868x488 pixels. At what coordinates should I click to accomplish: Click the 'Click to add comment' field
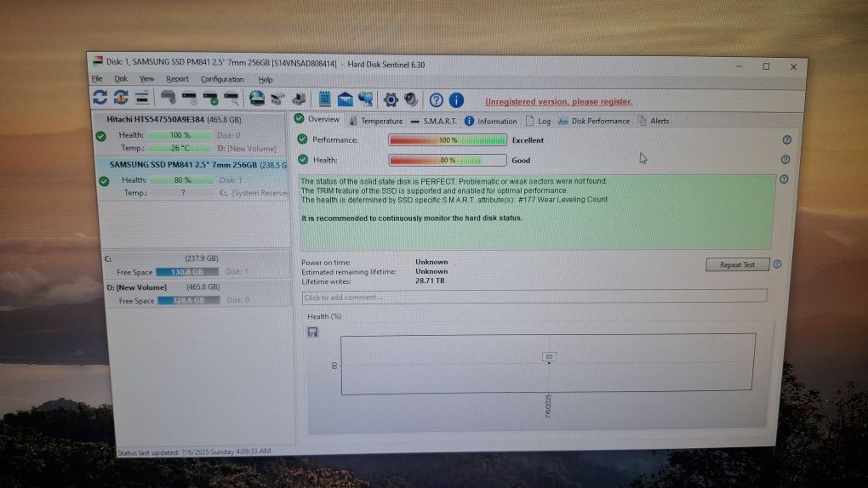pos(534,297)
